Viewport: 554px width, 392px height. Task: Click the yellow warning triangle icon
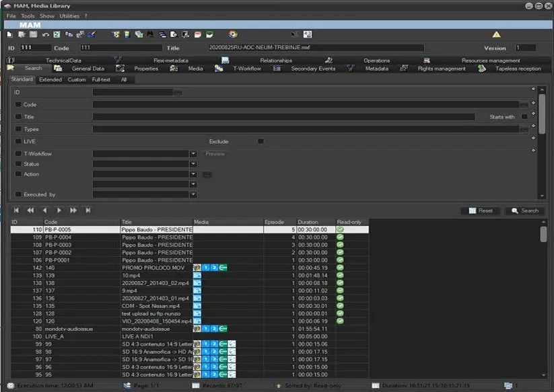496,34
